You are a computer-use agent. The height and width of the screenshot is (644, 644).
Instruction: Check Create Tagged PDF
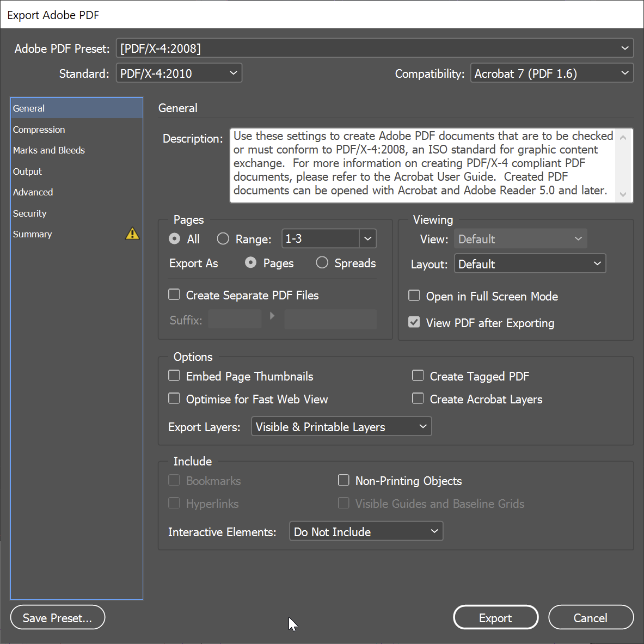click(418, 375)
